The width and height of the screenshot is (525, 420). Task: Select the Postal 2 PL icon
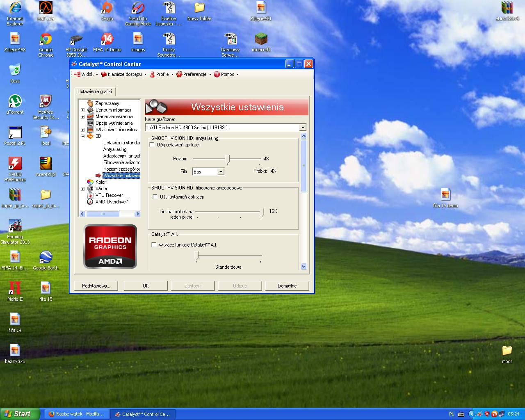pyautogui.click(x=15, y=136)
